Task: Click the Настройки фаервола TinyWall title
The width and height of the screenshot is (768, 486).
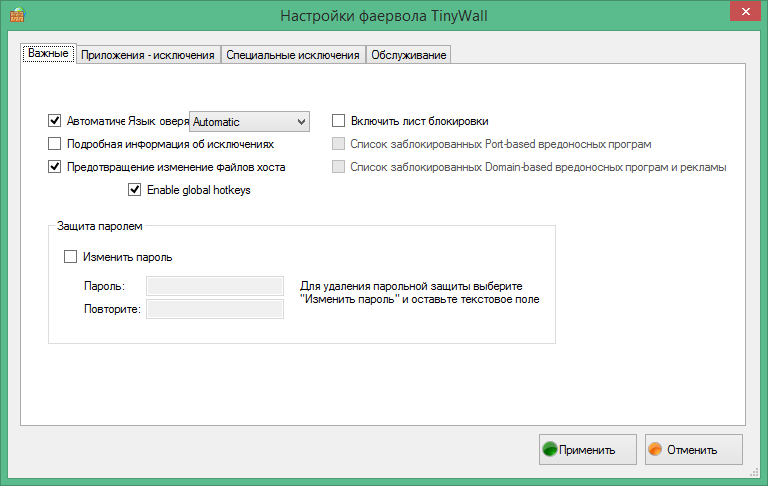Action: tap(384, 16)
